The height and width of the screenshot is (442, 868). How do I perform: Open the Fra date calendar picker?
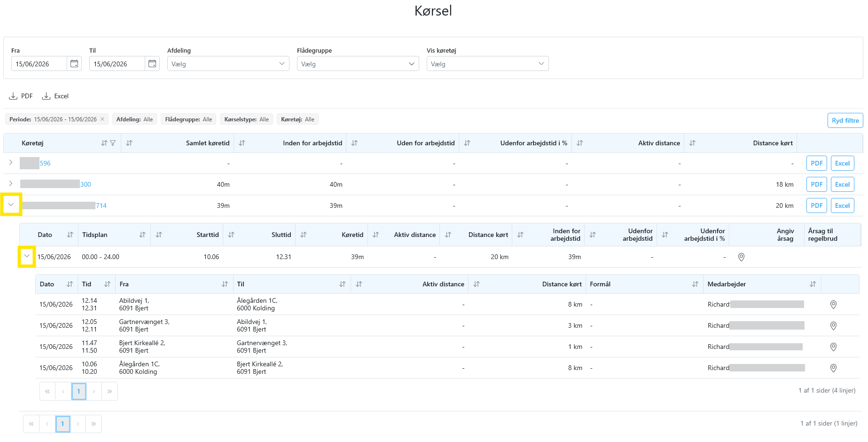74,63
